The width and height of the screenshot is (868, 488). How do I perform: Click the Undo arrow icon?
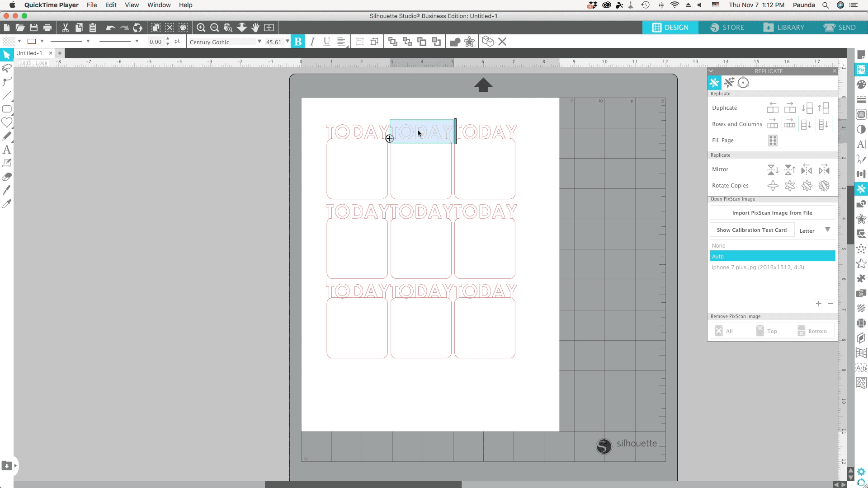[110, 28]
